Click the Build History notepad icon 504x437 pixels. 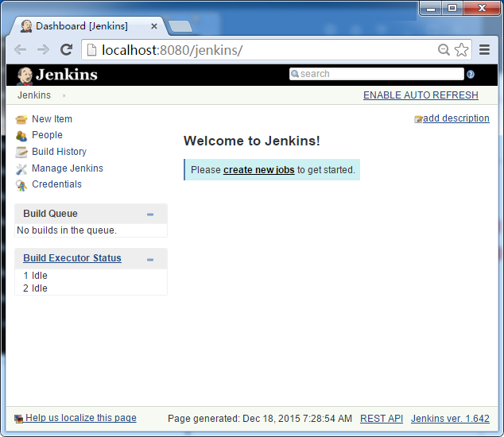21,152
